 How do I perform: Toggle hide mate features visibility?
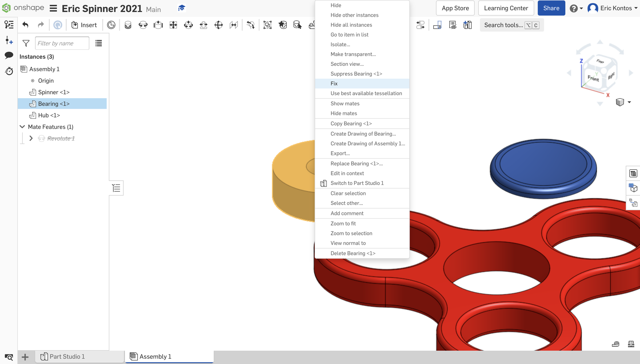point(453,25)
